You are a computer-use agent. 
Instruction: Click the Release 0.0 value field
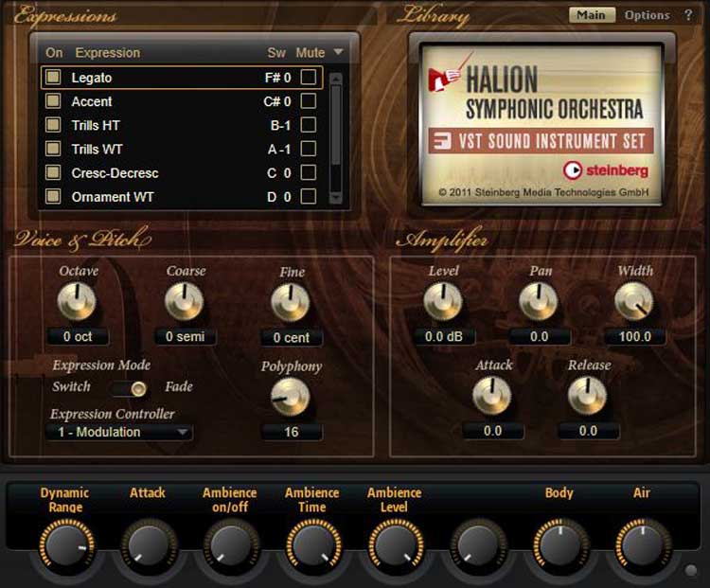588,431
